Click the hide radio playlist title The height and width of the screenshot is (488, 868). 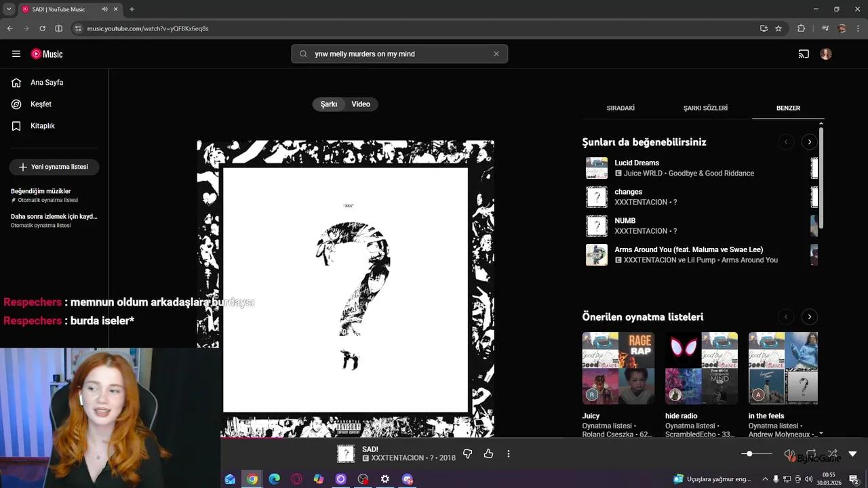pyautogui.click(x=682, y=416)
